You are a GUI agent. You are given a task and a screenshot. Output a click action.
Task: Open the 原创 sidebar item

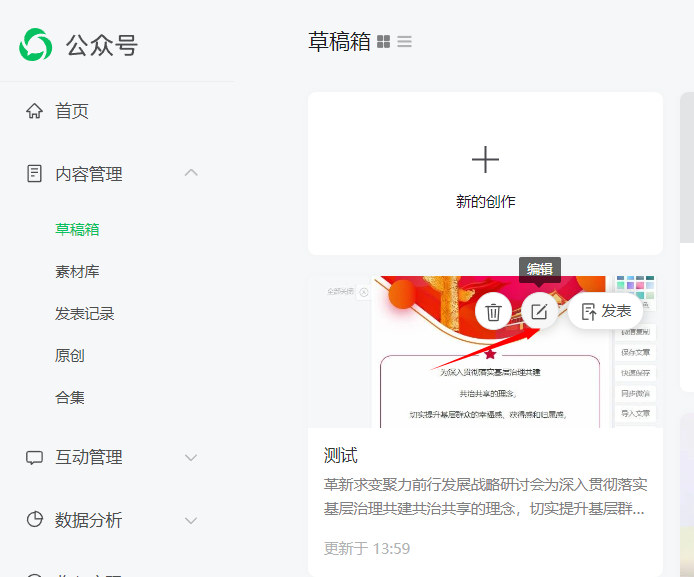pyautogui.click(x=69, y=356)
